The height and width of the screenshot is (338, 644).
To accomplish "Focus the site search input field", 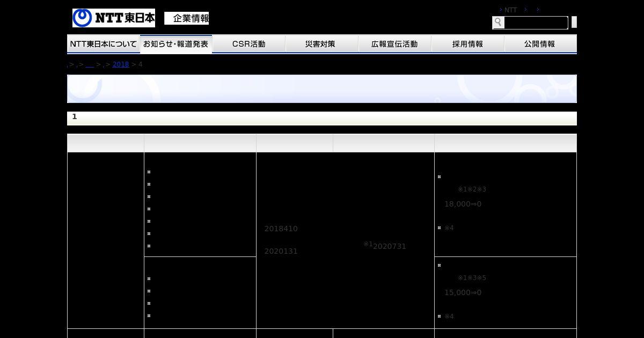I will pyautogui.click(x=536, y=23).
